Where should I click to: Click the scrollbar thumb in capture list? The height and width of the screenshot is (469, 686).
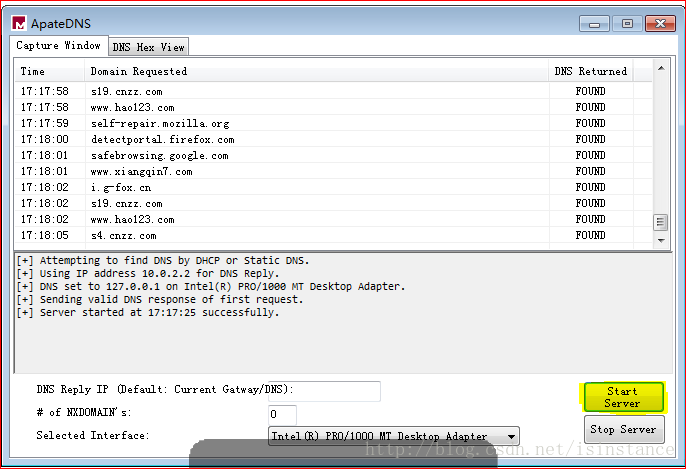pos(661,223)
